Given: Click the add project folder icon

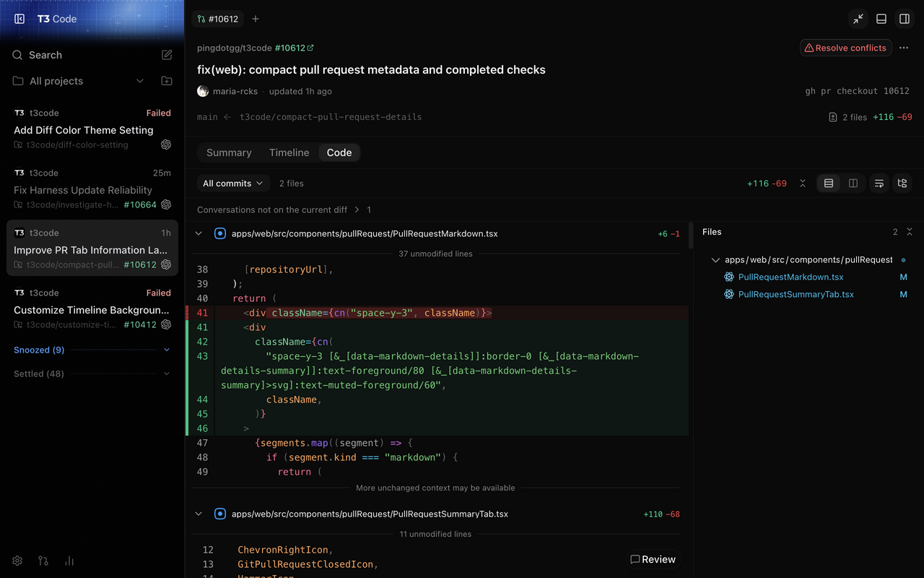Looking at the screenshot, I should [x=167, y=81].
